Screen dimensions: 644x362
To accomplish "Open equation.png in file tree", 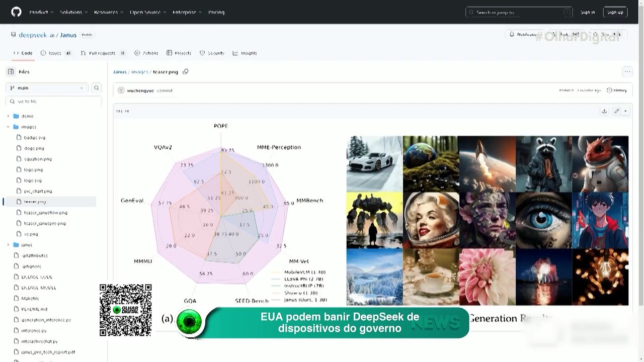I will tap(38, 159).
